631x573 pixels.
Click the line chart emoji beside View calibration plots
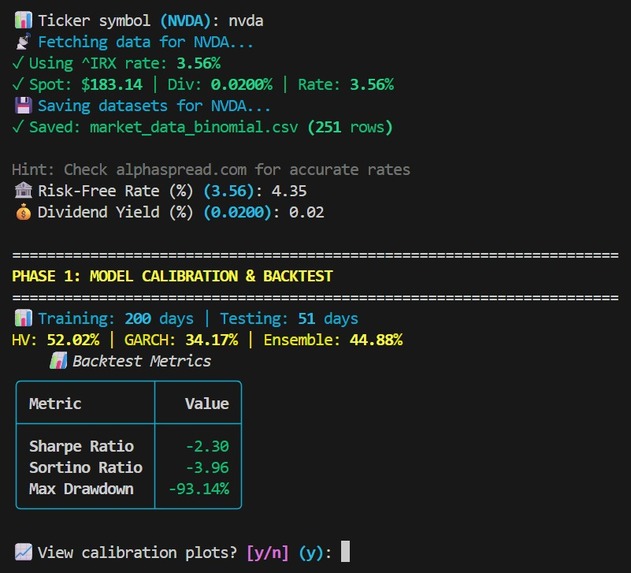[x=23, y=552]
